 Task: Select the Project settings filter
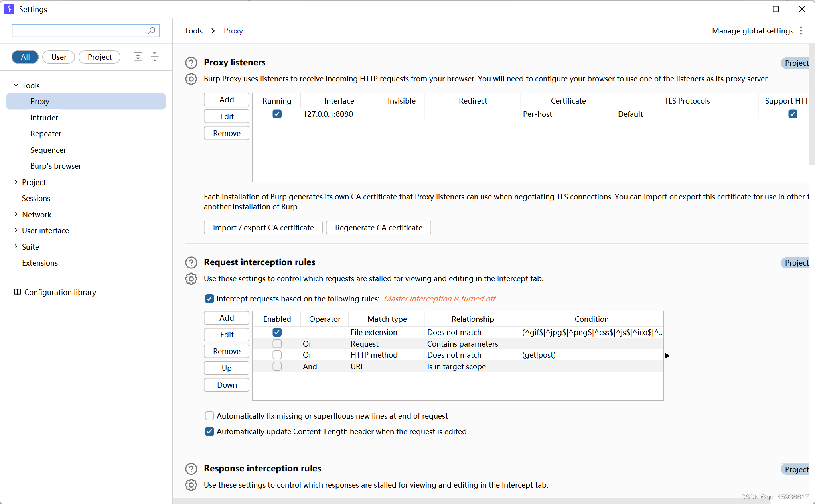[x=99, y=57]
